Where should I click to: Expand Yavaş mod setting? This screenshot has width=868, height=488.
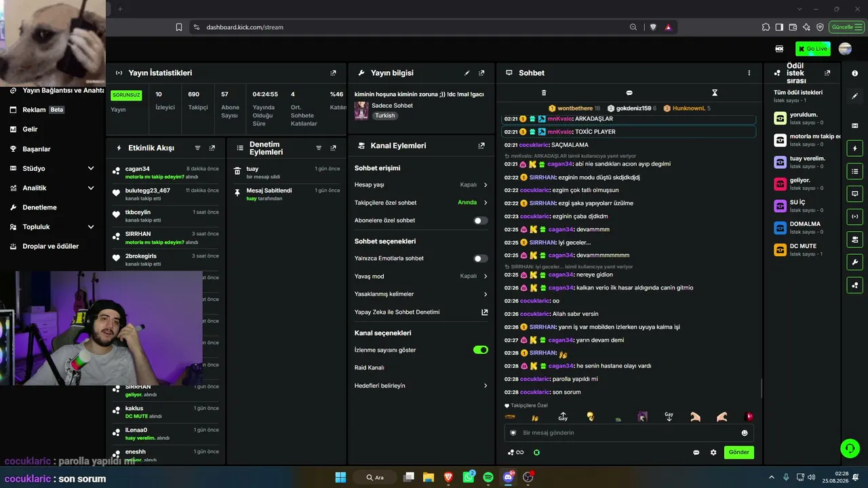click(x=420, y=276)
